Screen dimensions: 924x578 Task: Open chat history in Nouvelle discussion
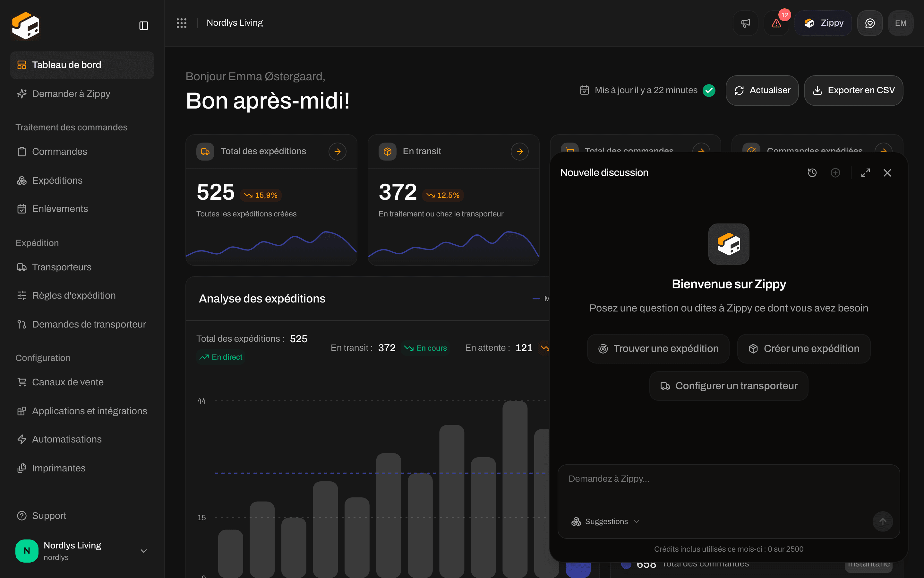point(812,173)
